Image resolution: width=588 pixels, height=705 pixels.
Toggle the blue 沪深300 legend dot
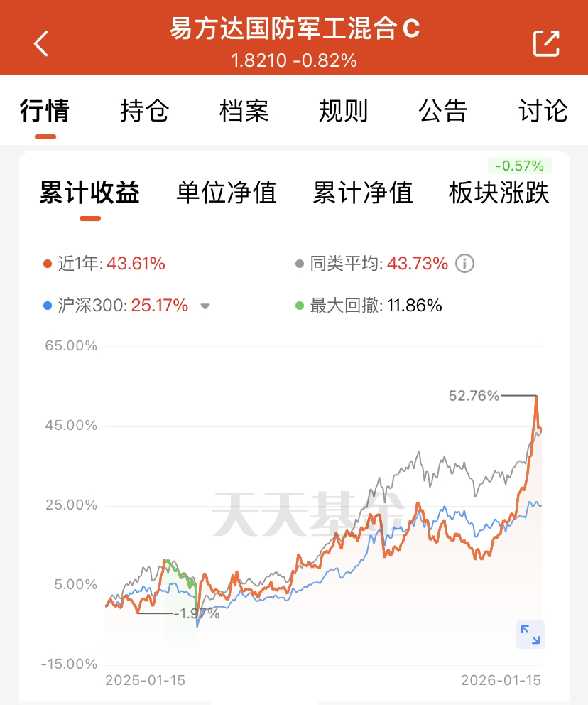47,306
